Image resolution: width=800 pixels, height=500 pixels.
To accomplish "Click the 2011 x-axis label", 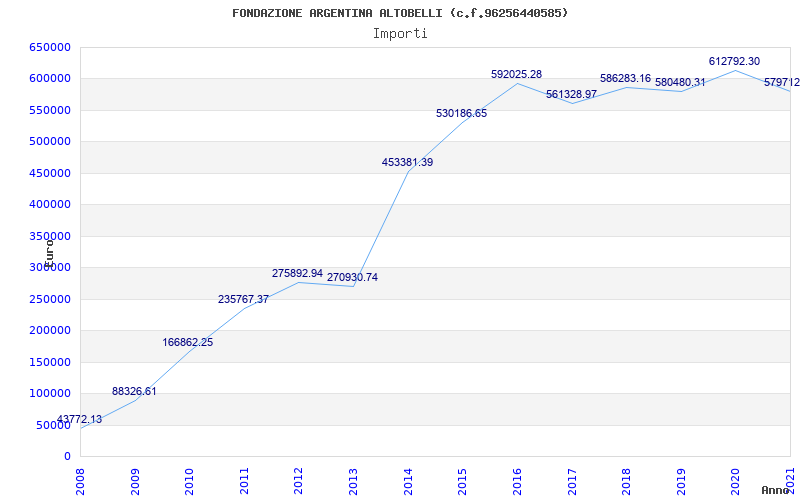I will (244, 481).
